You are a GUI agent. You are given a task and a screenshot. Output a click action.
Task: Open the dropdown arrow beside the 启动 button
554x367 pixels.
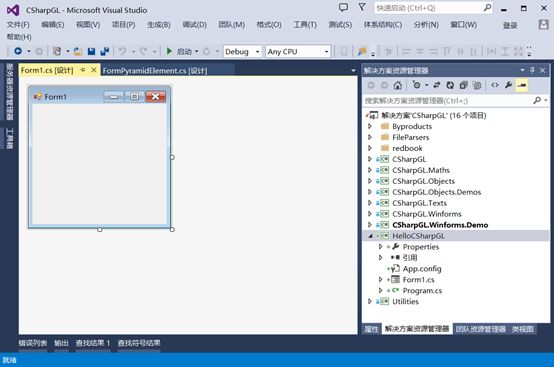(196, 51)
